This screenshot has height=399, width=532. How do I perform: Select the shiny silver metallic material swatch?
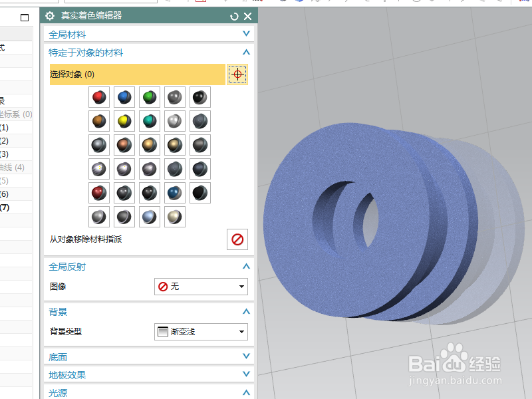point(174,121)
